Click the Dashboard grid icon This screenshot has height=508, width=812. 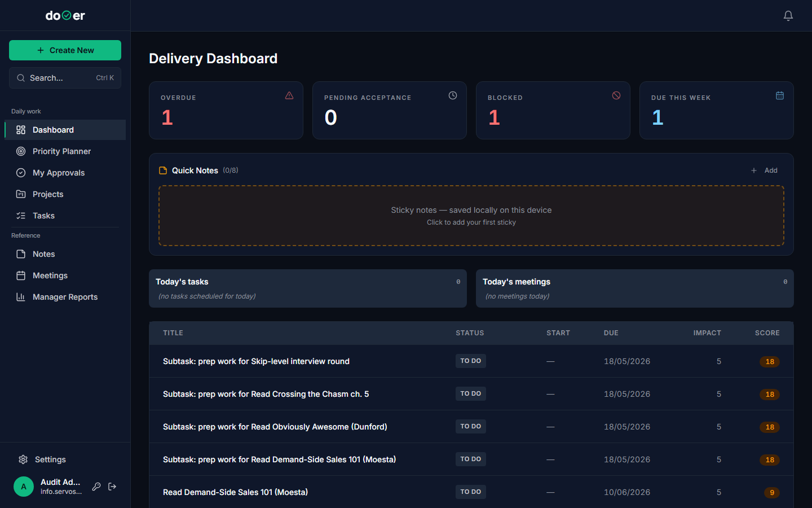tap(21, 130)
